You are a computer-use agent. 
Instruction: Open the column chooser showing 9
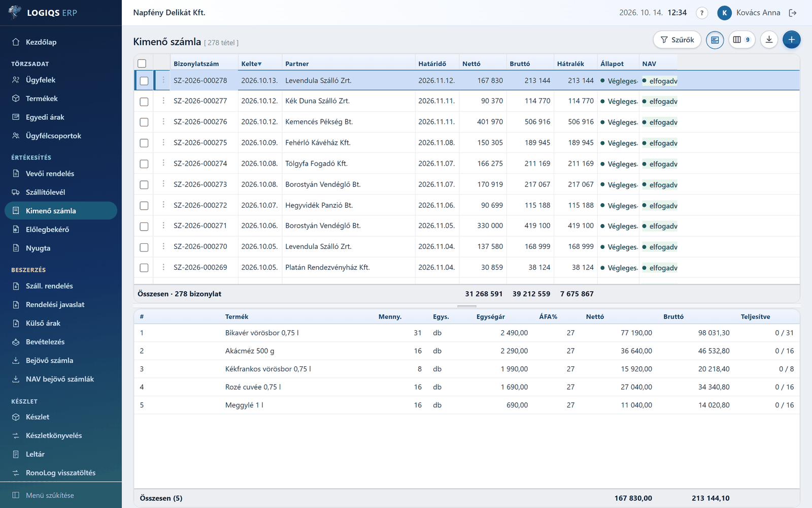point(742,40)
